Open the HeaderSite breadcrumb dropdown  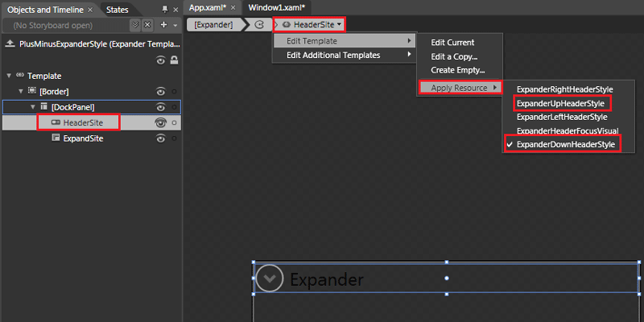tap(309, 25)
